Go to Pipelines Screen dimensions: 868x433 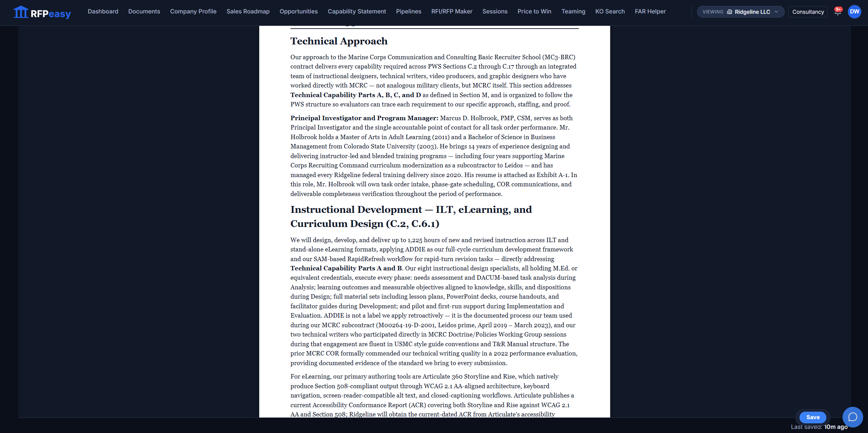pyautogui.click(x=409, y=11)
